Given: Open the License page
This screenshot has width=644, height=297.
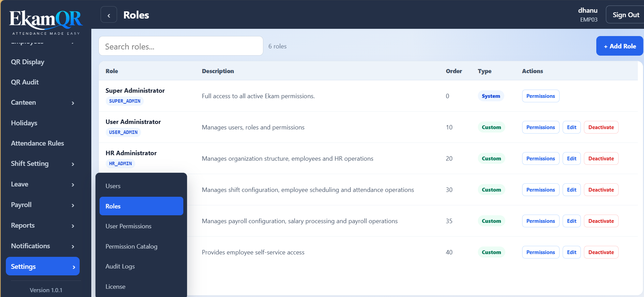Looking at the screenshot, I should pos(141,287).
